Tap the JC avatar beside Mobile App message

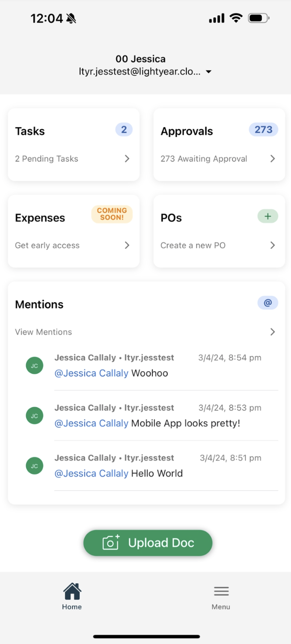[x=35, y=416]
